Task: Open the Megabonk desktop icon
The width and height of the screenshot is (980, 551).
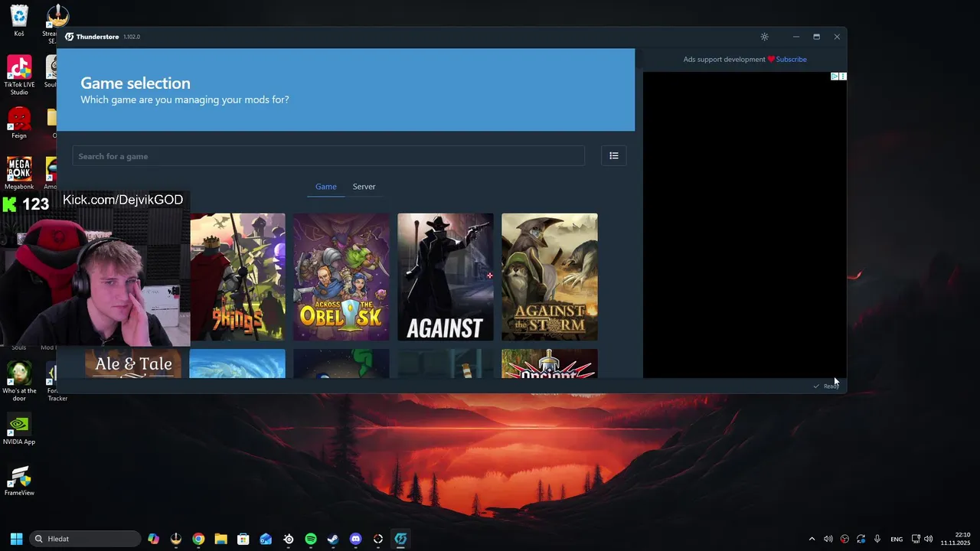Action: [x=19, y=173]
